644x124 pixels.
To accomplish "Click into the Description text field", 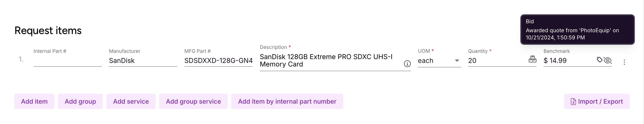I will [x=330, y=60].
